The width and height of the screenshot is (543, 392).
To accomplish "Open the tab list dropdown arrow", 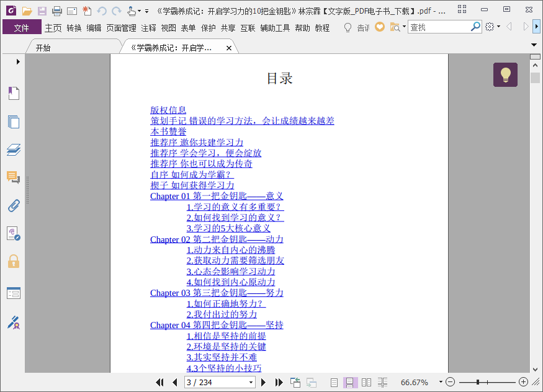I will [534, 45].
